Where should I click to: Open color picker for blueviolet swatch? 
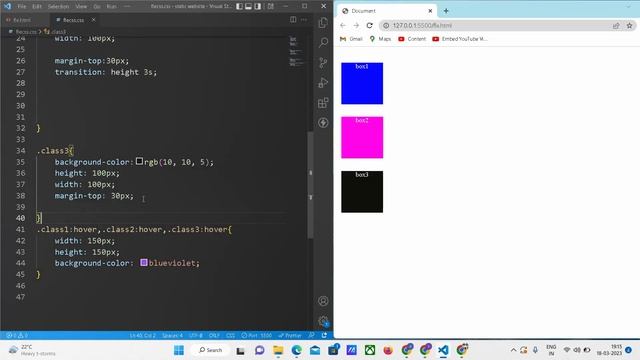[144, 262]
